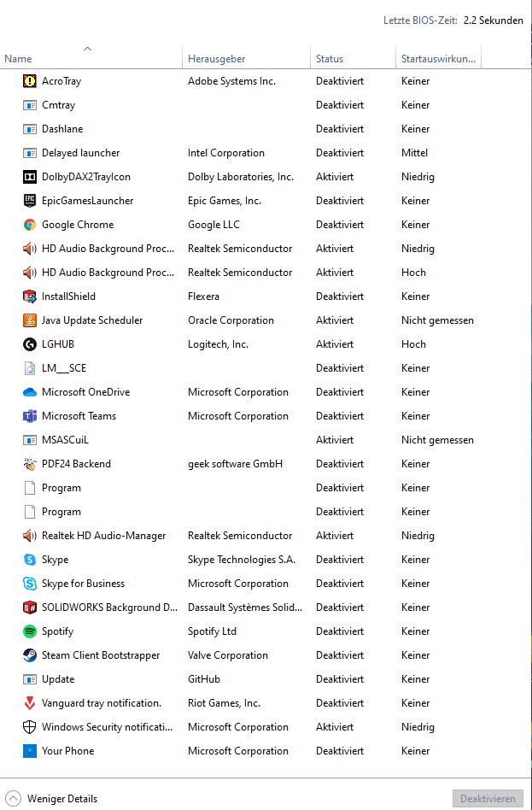Click Aktiviert status of Windows Security
Screen dimensions: 532x810
(x=335, y=727)
